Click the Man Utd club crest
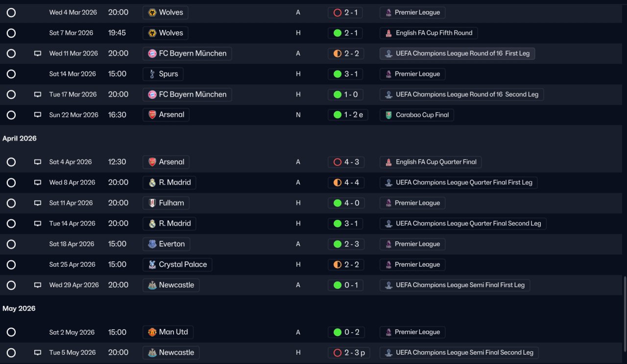The image size is (627, 364). pyautogui.click(x=152, y=332)
